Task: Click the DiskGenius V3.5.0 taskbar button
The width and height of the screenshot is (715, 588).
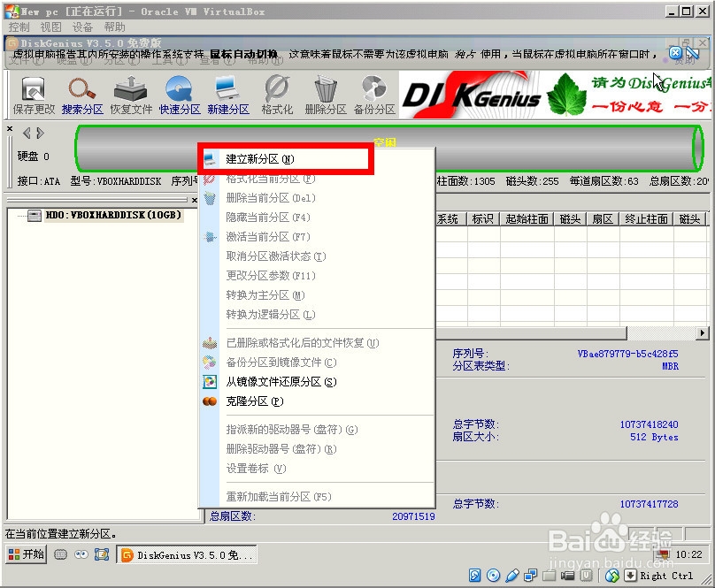Action: (187, 554)
